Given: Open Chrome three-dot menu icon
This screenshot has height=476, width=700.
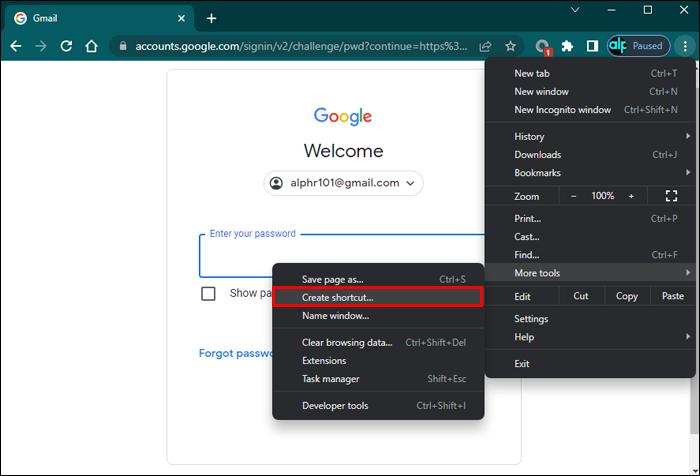Looking at the screenshot, I should tap(685, 46).
